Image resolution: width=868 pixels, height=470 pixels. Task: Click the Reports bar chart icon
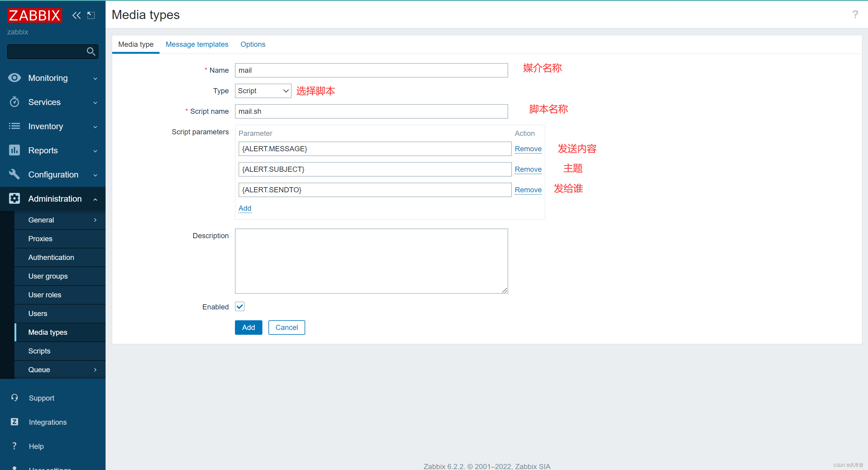14,150
